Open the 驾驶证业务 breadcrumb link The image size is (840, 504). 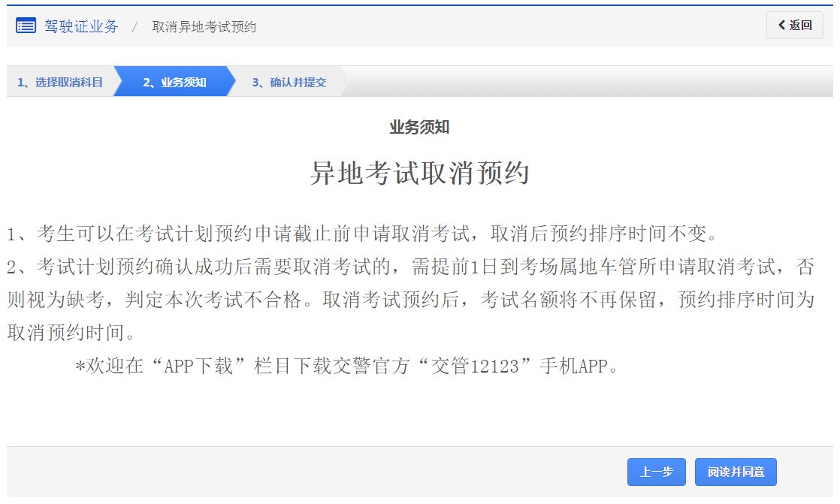pyautogui.click(x=83, y=26)
